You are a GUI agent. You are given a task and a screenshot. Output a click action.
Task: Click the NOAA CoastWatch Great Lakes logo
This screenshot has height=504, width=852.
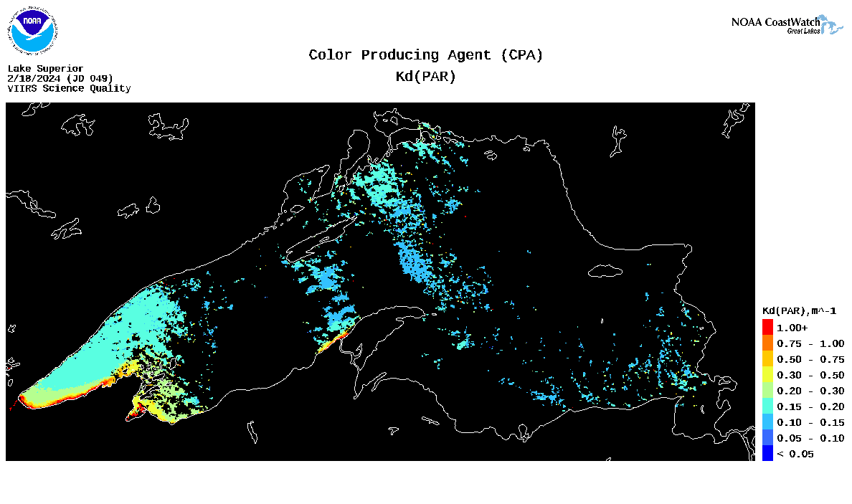point(787,25)
